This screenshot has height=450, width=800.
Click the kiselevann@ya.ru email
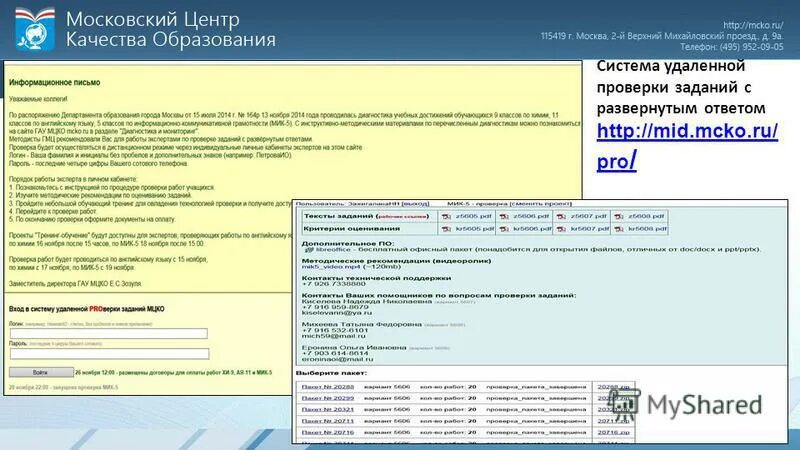(337, 313)
